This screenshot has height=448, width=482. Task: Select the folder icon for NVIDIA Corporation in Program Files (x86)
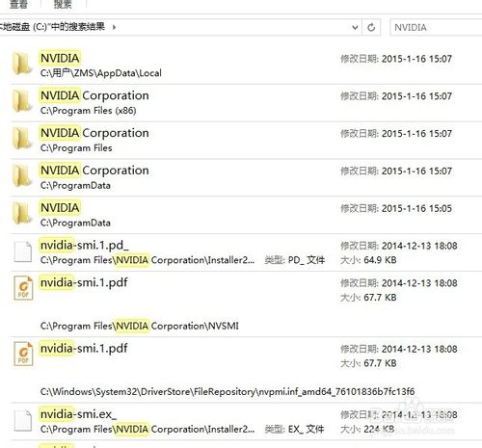[22, 101]
